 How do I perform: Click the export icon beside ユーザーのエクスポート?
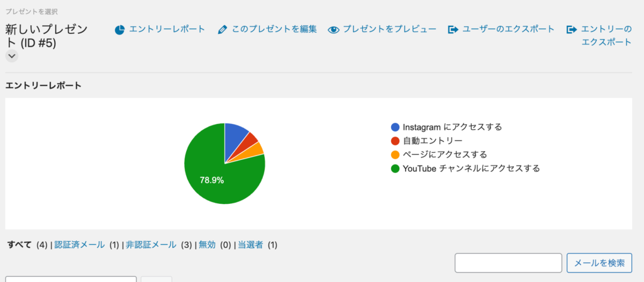pyautogui.click(x=453, y=30)
